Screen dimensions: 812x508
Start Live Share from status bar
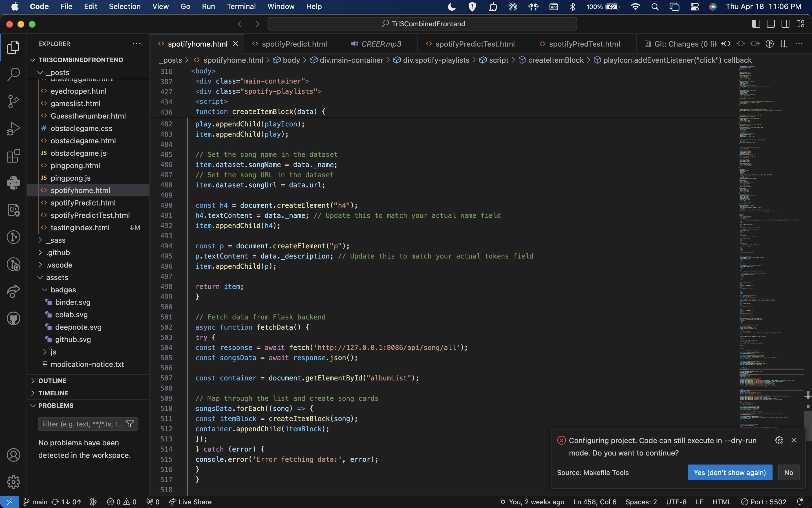[190, 502]
